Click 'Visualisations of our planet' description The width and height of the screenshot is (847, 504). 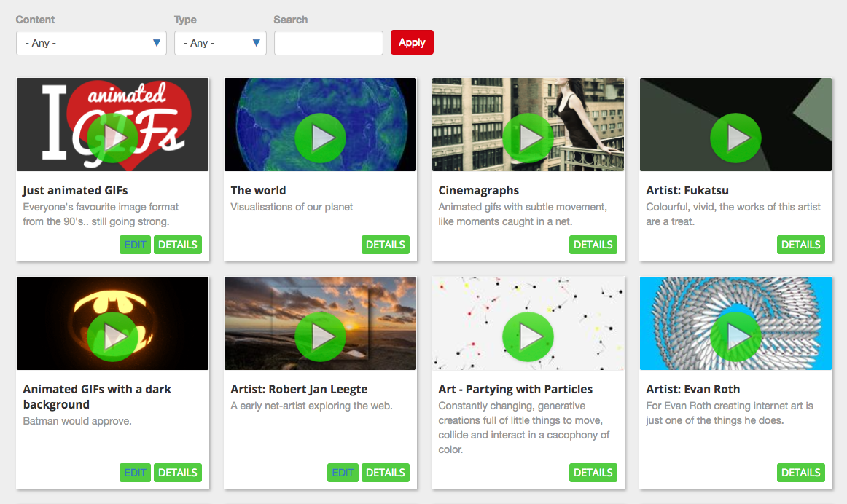pyautogui.click(x=292, y=207)
